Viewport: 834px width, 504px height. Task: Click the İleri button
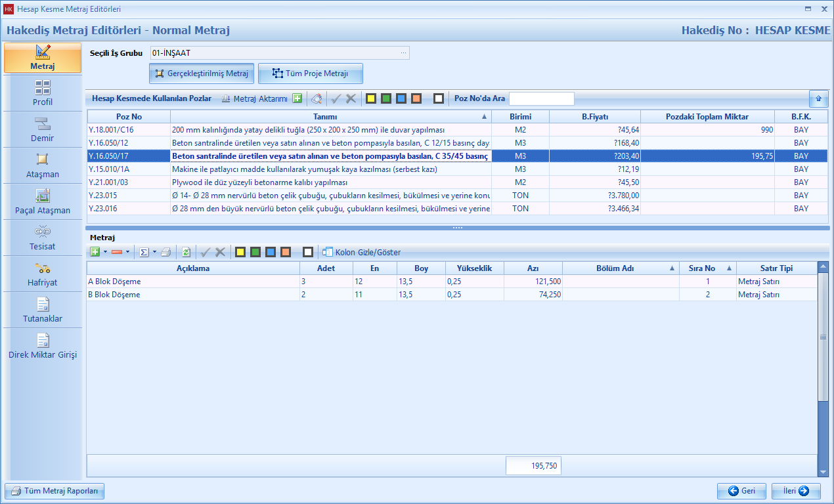(796, 491)
